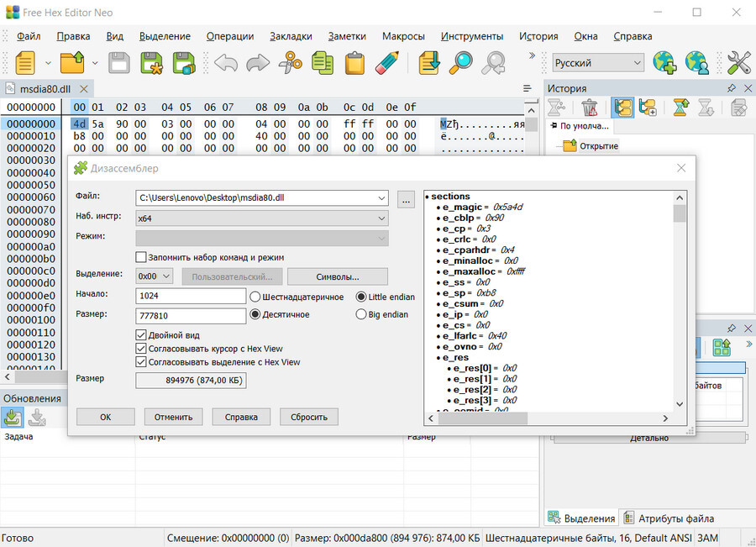Select the Десятичное radio button
The width and height of the screenshot is (756, 547).
tap(255, 314)
